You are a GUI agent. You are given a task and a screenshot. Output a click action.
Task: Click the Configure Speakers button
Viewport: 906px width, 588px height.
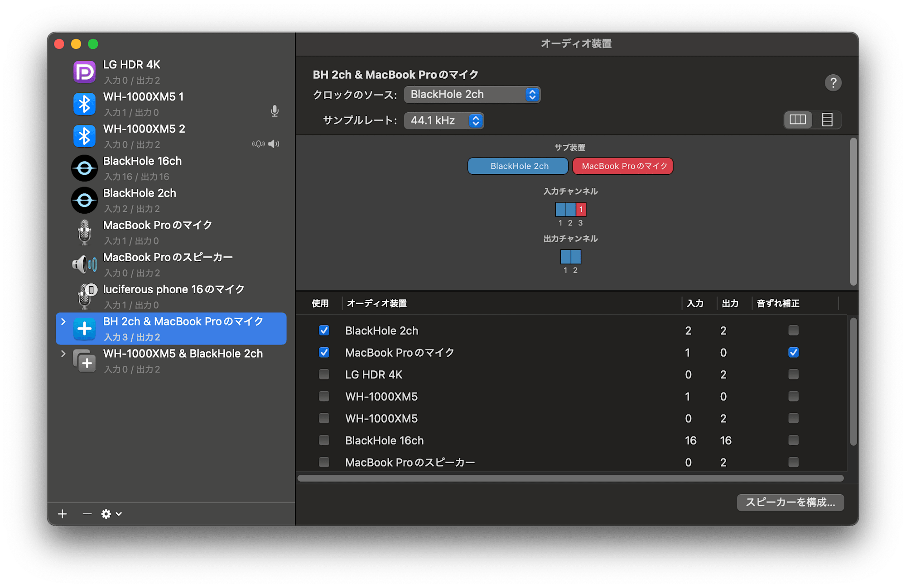(x=790, y=502)
